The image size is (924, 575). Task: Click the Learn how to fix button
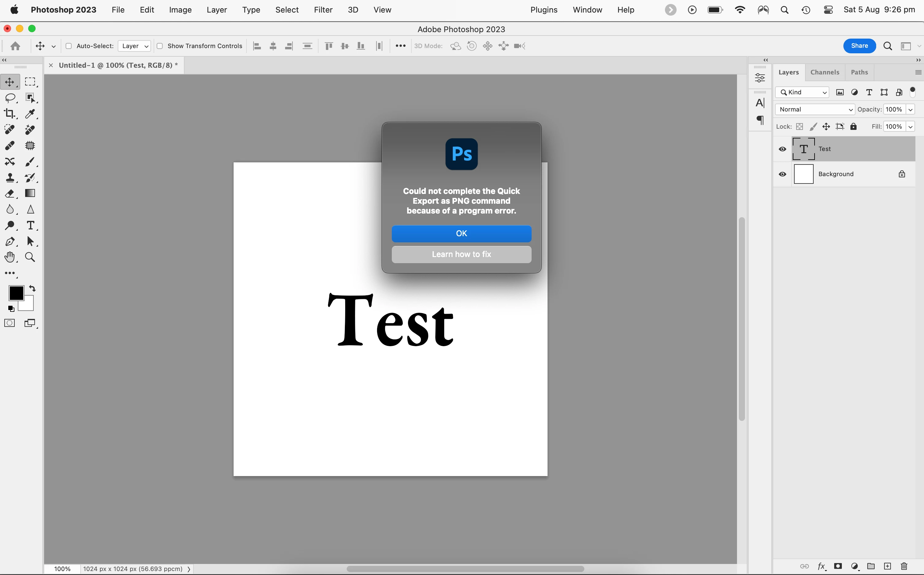click(x=461, y=254)
